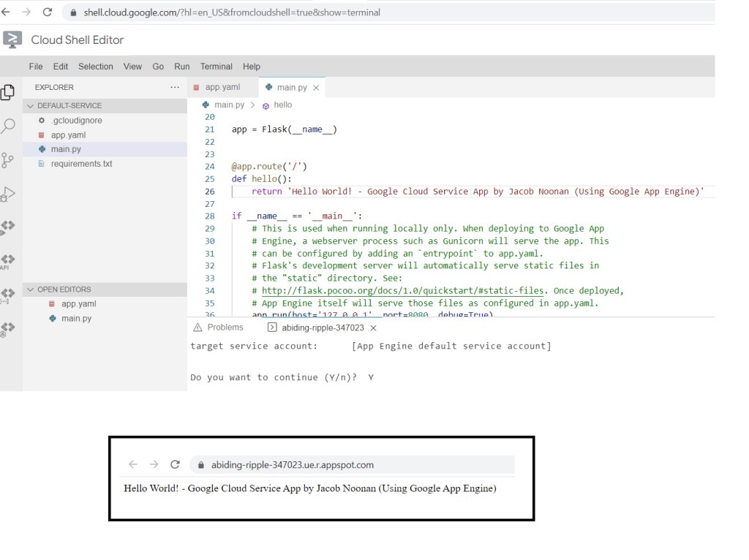Switch to the app.yaml editor tab
Image resolution: width=749 pixels, height=560 pixels.
(222, 87)
